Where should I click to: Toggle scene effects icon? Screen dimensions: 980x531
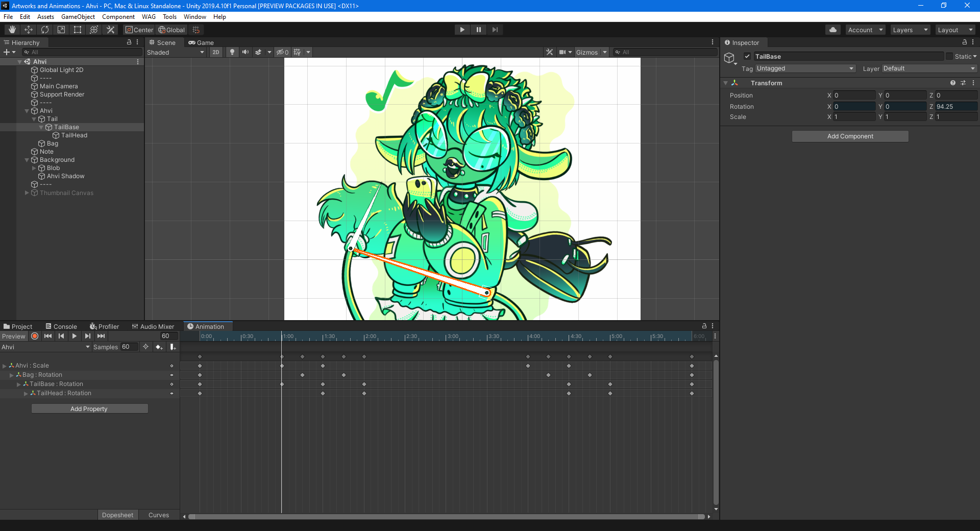(x=259, y=52)
